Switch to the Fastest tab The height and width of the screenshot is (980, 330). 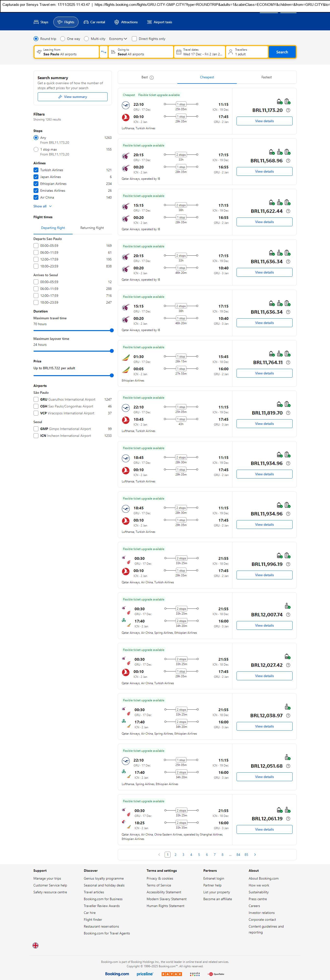click(x=266, y=77)
